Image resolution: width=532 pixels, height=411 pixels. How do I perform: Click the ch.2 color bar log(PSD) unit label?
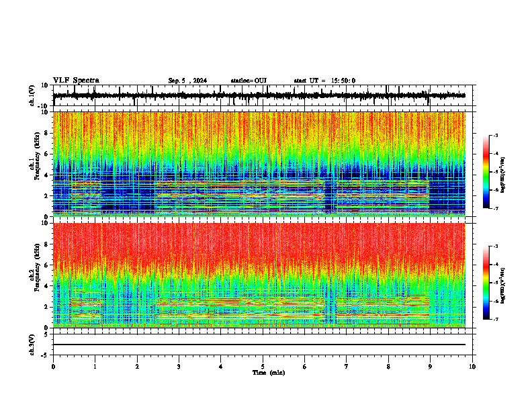[x=502, y=286]
